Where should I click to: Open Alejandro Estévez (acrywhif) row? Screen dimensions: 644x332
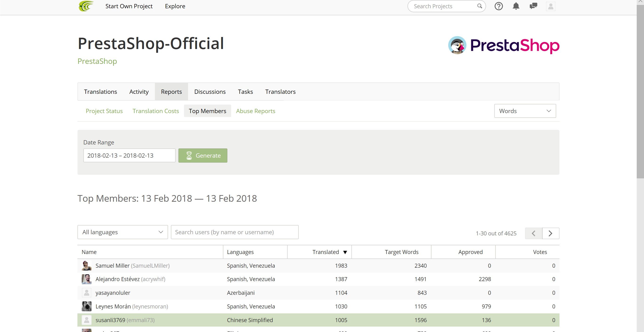[318, 279]
